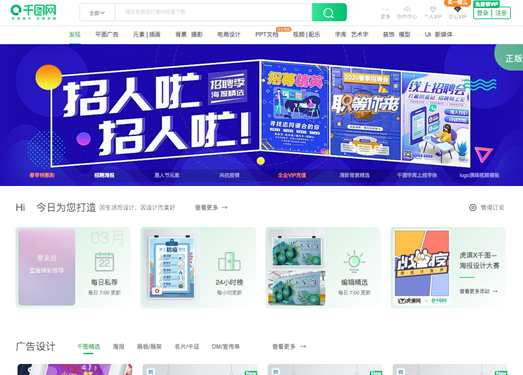Viewport: 523px width, 375px height.
Task: Select banner tab 清新背景精选
Action: [354, 175]
